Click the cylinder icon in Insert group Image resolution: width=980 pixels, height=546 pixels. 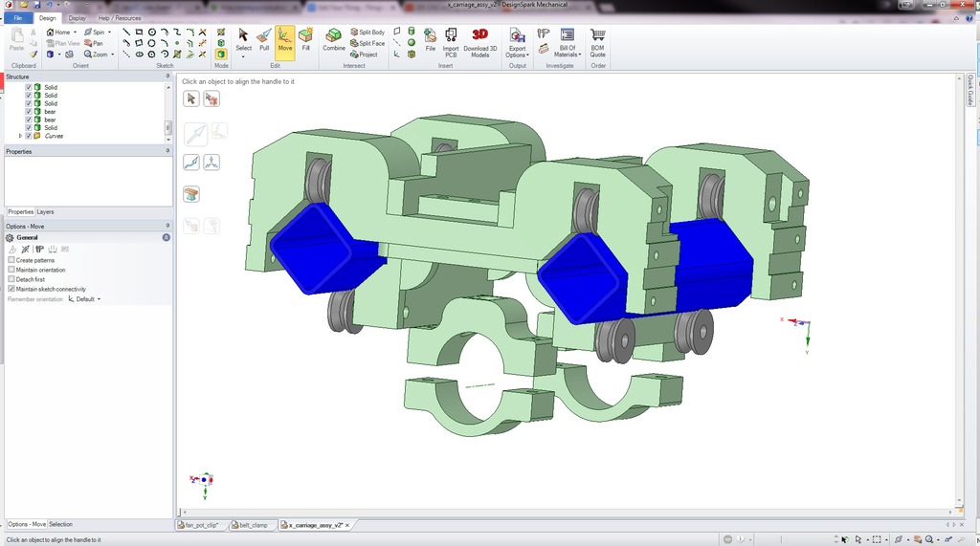pos(412,32)
